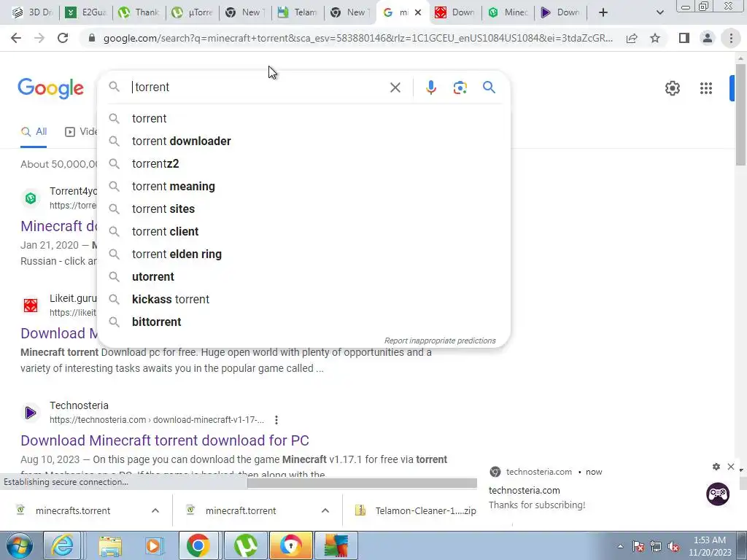Launch Internet Explorer from the taskbar
The image size is (747, 560).
pos(63,545)
